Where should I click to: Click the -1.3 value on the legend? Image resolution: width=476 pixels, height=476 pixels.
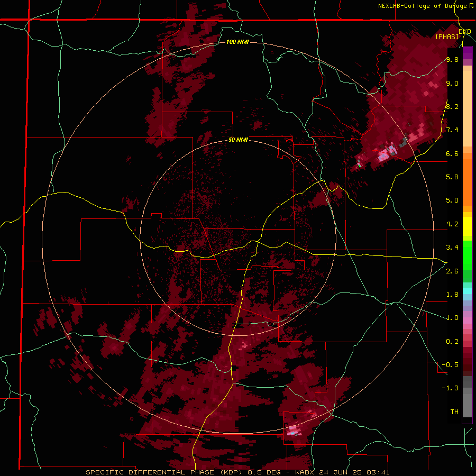[x=451, y=388]
